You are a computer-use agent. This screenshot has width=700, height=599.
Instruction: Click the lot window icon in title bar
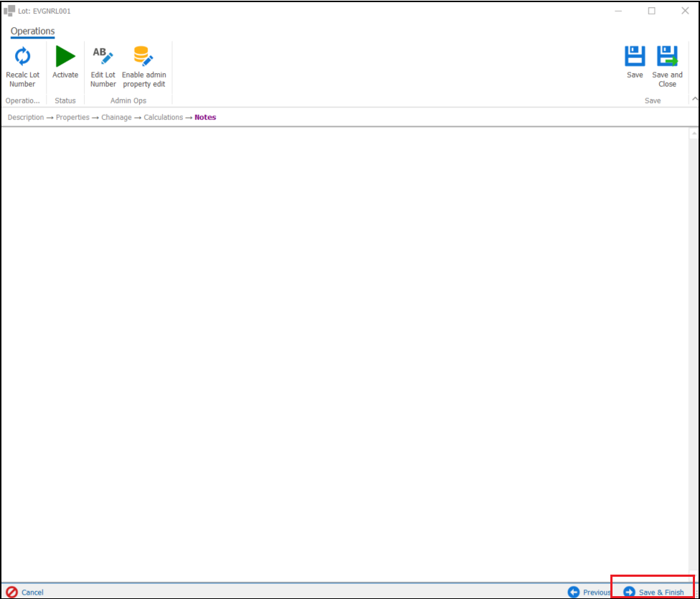point(9,11)
